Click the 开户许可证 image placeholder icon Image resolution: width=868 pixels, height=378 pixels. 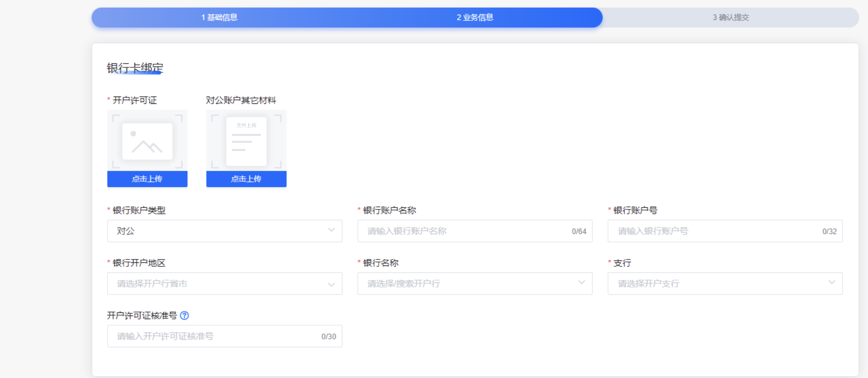tap(147, 141)
